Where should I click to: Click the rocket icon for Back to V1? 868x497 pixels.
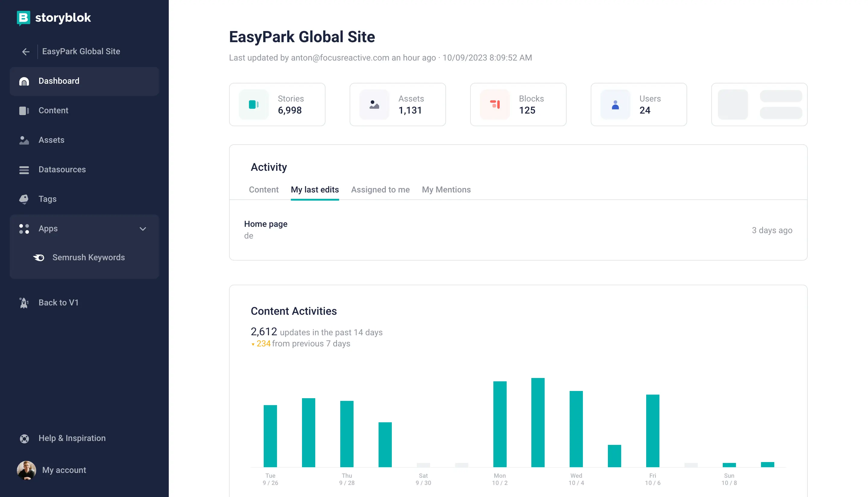pyautogui.click(x=24, y=303)
